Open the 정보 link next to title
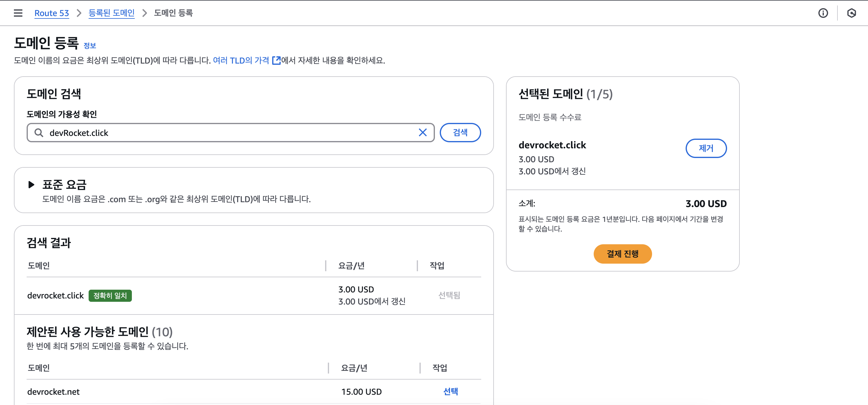Image resolution: width=868 pixels, height=405 pixels. pos(90,45)
